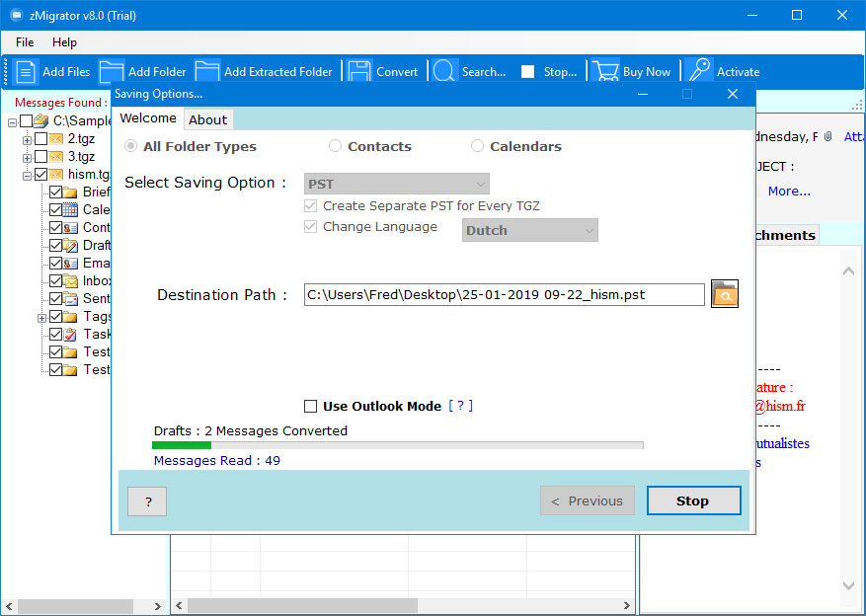Click the Activate key icon
Image resolution: width=866 pixels, height=616 pixels.
click(x=699, y=71)
